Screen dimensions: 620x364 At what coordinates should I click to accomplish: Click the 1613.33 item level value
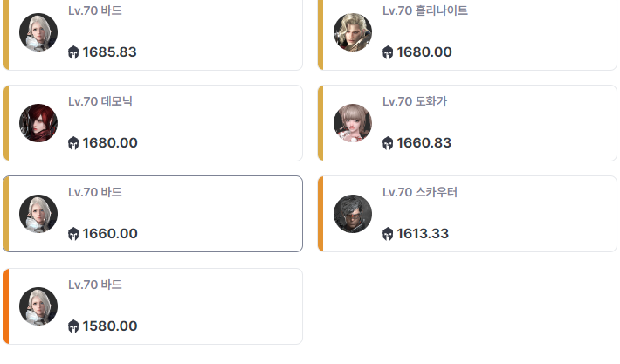pyautogui.click(x=423, y=234)
